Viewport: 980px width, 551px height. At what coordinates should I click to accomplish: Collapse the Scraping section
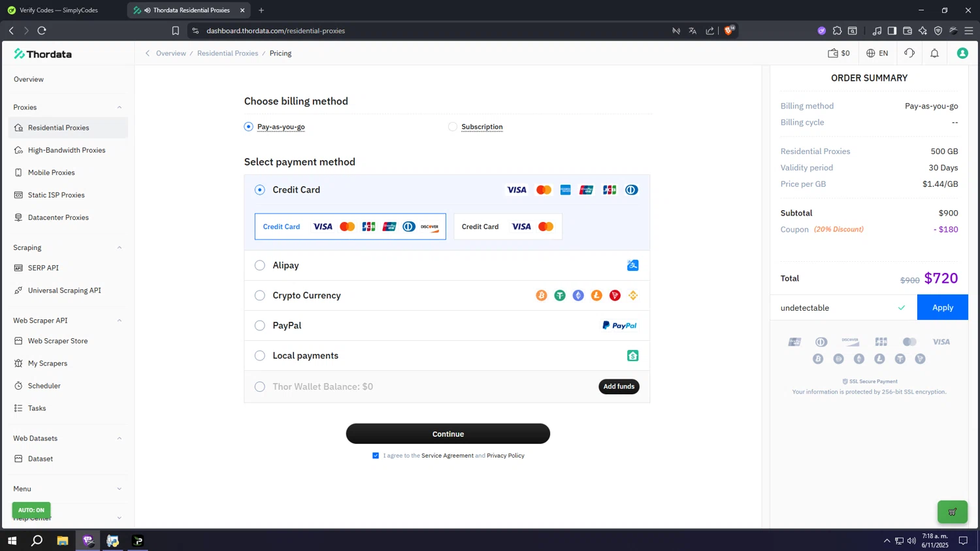[x=119, y=247]
